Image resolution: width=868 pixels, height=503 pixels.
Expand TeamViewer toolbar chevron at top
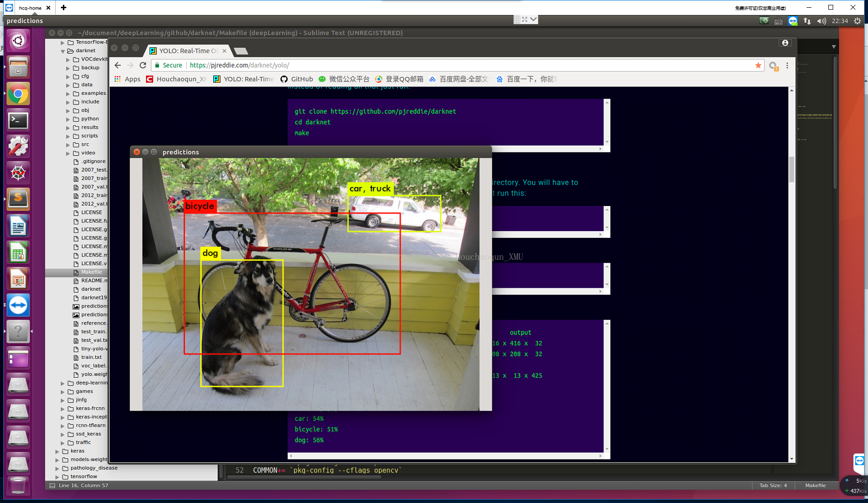[533, 19]
